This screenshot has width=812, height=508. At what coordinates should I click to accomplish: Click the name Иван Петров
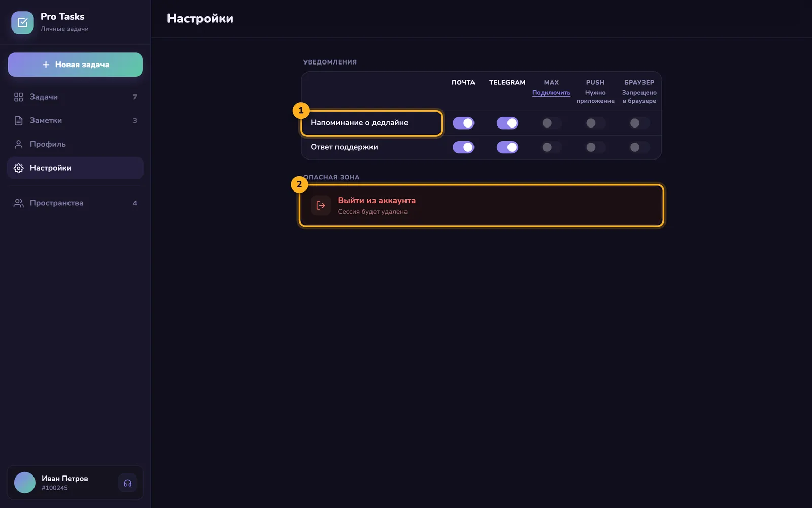(65, 479)
